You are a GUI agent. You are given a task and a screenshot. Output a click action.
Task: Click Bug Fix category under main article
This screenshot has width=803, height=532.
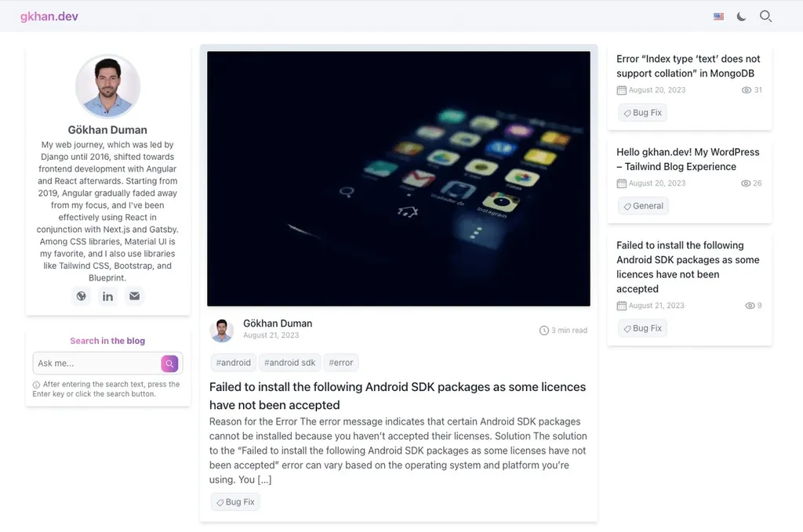point(235,501)
